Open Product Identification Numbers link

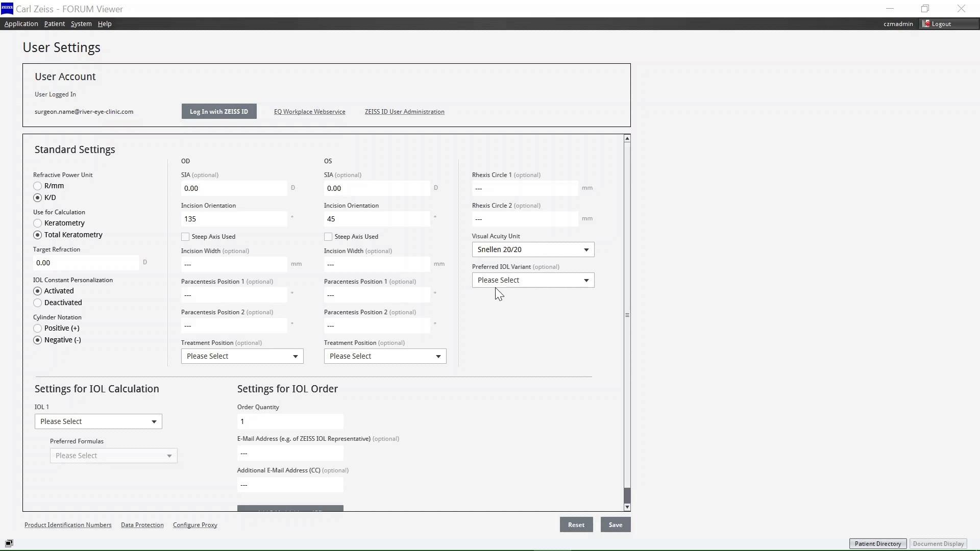tap(68, 525)
